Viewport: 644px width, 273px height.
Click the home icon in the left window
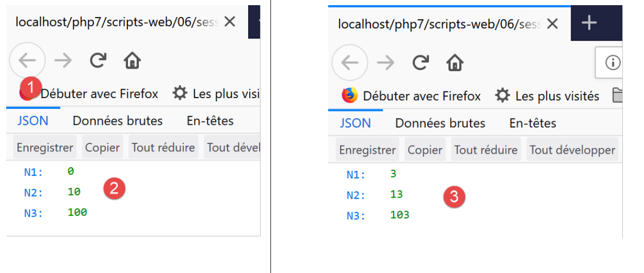click(133, 61)
